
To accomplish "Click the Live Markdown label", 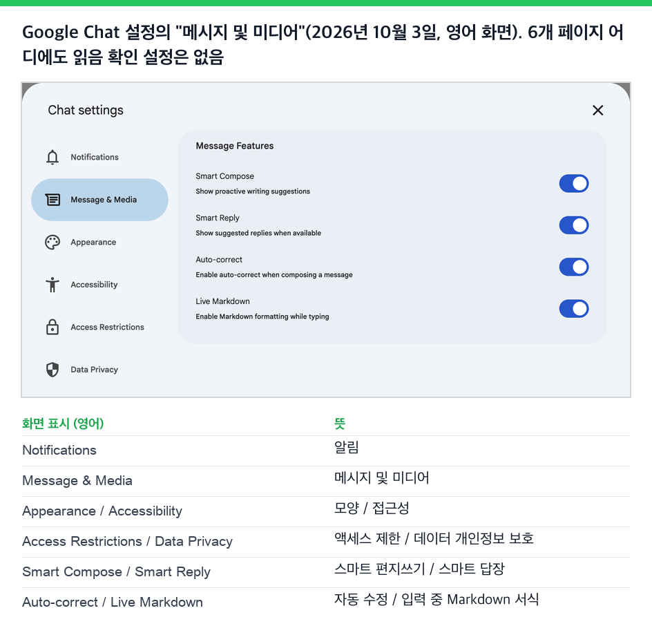I will (x=222, y=301).
